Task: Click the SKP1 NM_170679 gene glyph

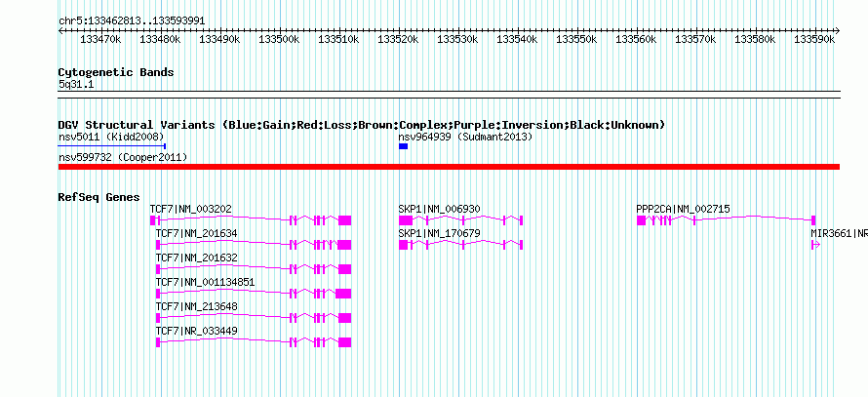Action: coord(460,245)
